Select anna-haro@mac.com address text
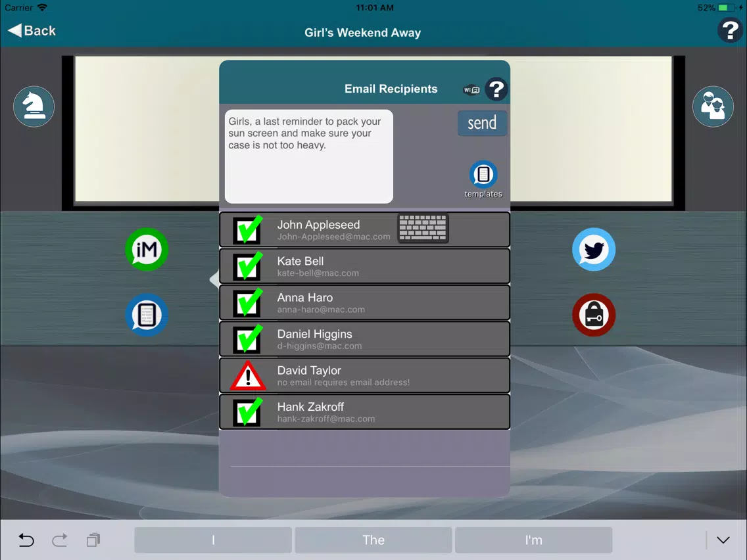Viewport: 747px width, 560px height. (x=321, y=310)
